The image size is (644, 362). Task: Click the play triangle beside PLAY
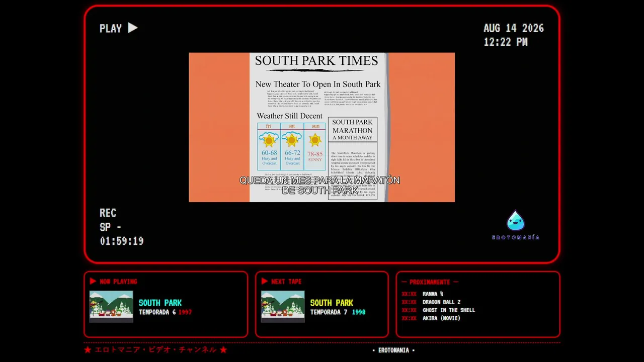pyautogui.click(x=133, y=28)
